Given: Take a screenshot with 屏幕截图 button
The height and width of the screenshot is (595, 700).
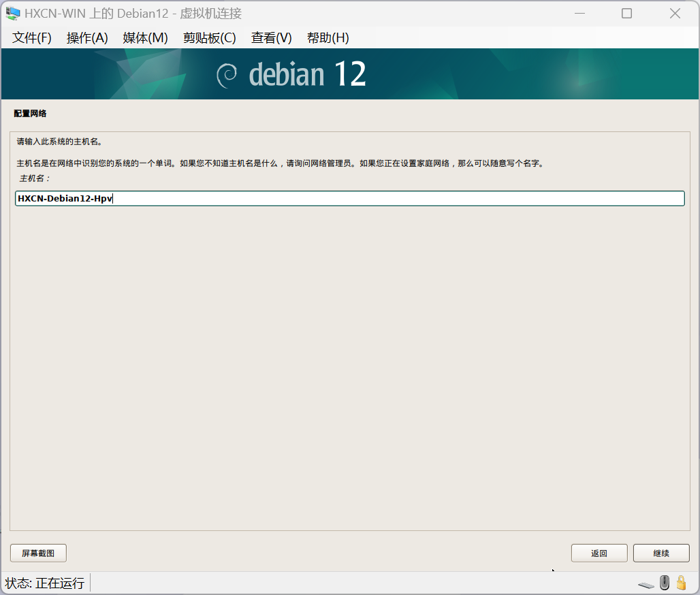Looking at the screenshot, I should tap(38, 553).
